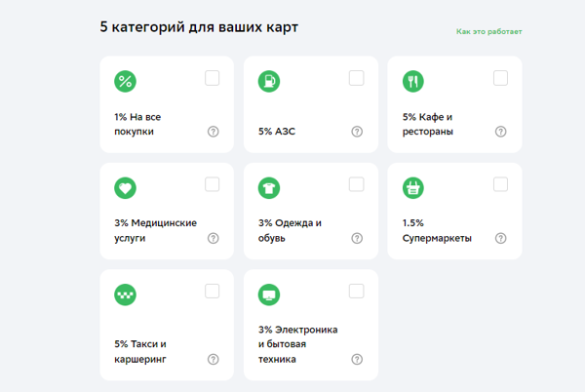Show help for 5% Такси и каршеринг
Viewport: 585px width, 392px height.
click(x=214, y=360)
